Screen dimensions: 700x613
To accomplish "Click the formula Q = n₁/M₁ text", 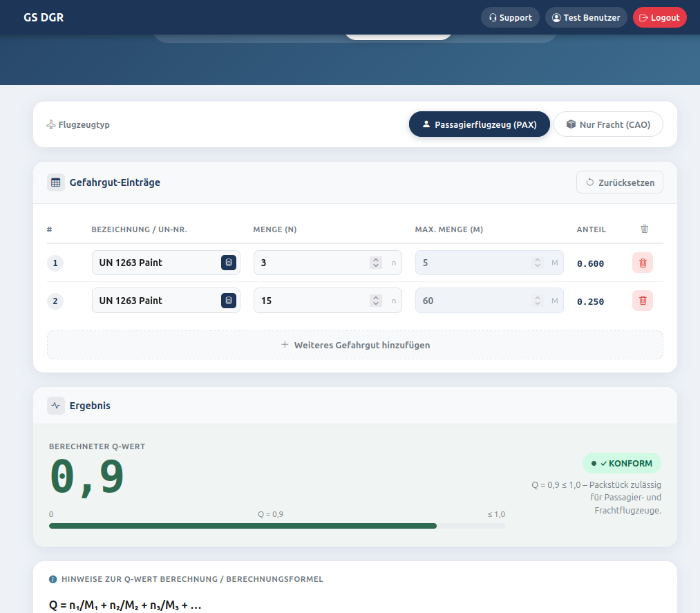I will pos(125,605).
